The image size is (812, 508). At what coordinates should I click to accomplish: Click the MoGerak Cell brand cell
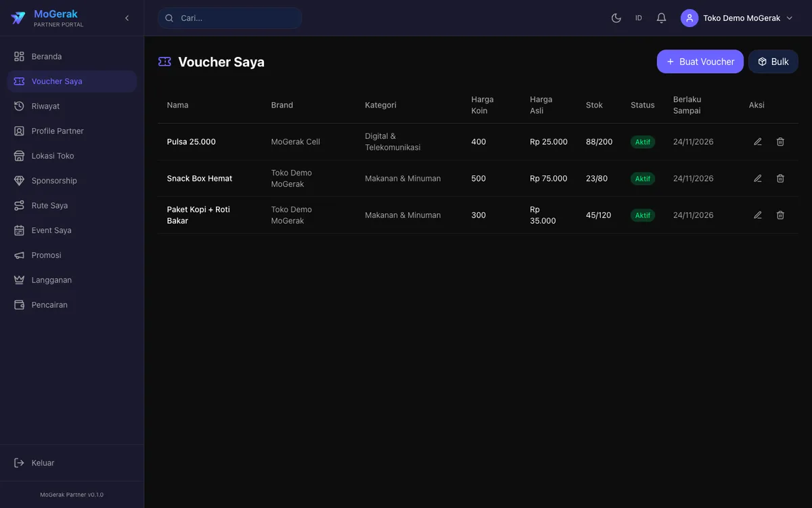tap(296, 142)
